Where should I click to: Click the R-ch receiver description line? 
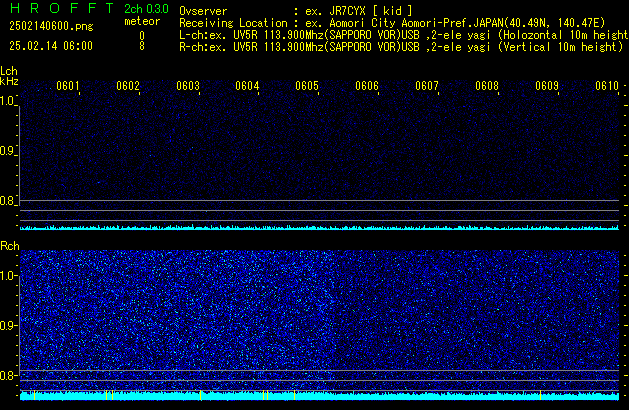401,47
